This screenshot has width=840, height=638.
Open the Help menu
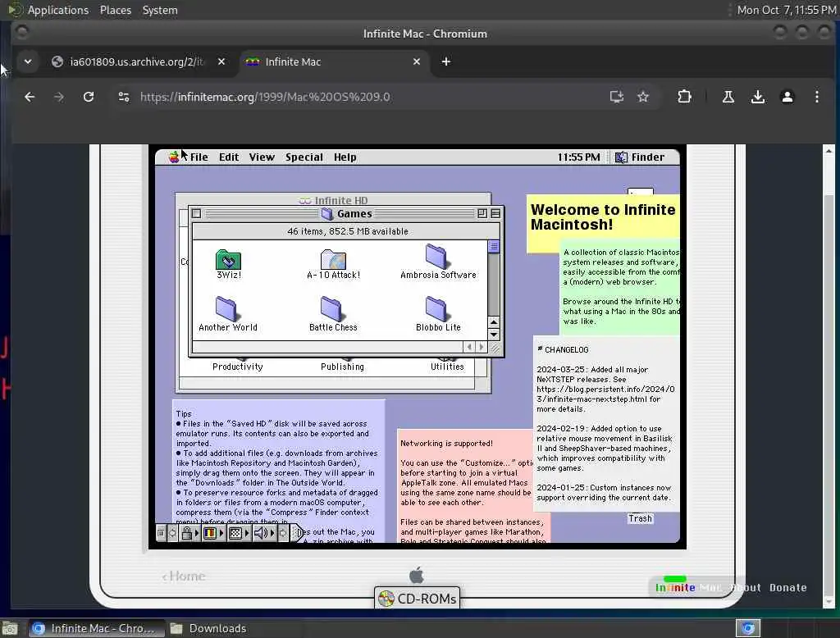pyautogui.click(x=345, y=157)
